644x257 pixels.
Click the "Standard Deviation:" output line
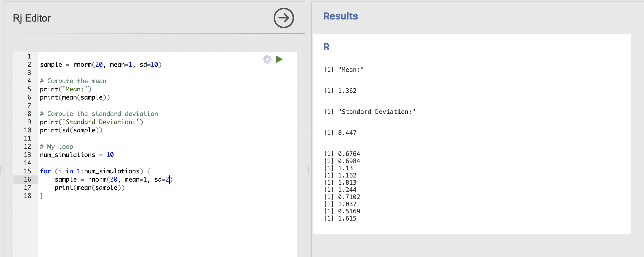(x=370, y=112)
